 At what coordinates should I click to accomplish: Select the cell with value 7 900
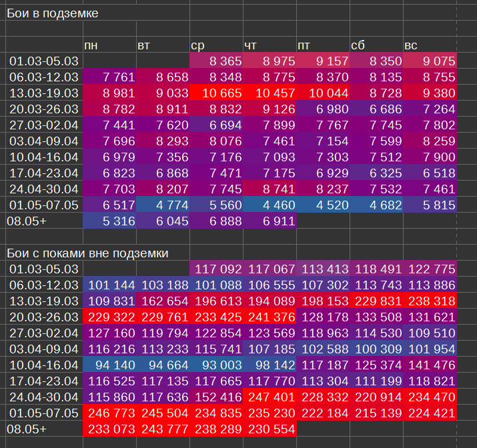[430, 157]
